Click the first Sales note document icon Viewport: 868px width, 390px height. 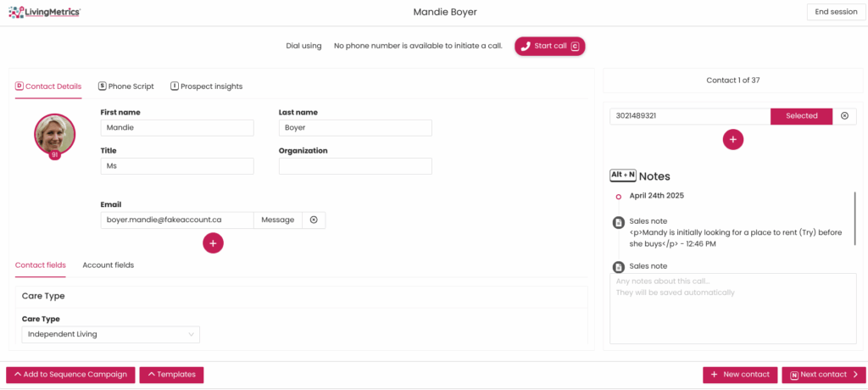coord(619,223)
